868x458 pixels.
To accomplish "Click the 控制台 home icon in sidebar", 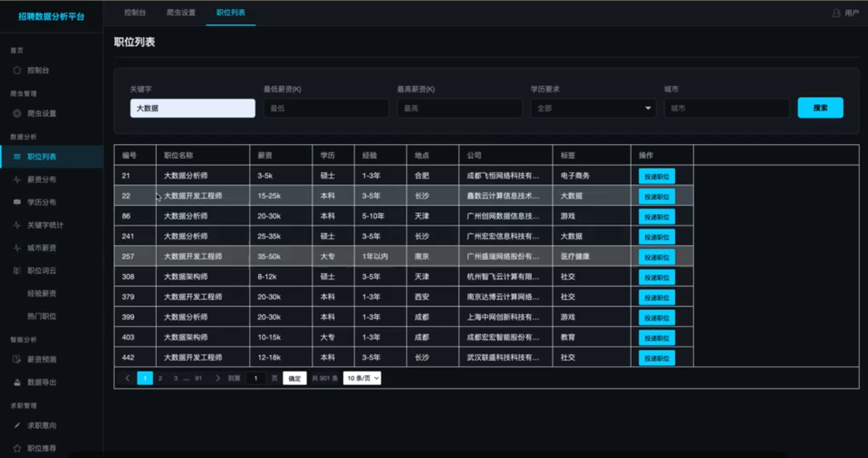I will (x=17, y=71).
